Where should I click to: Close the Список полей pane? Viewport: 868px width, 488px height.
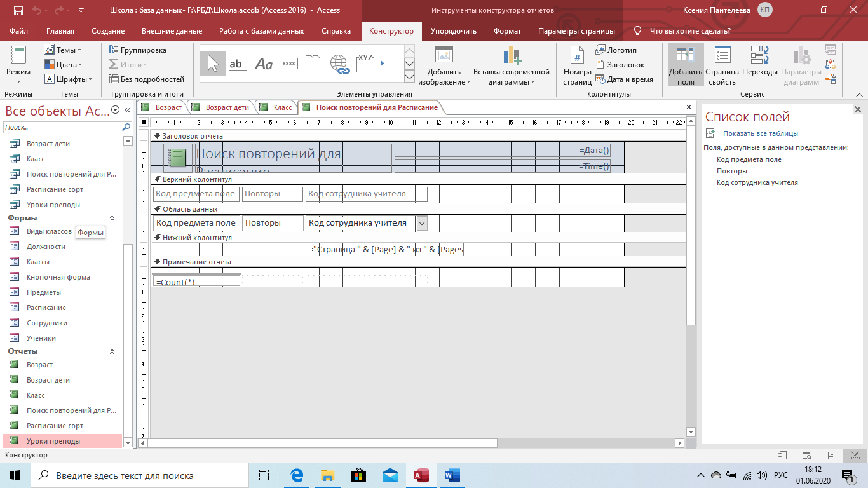tap(857, 110)
